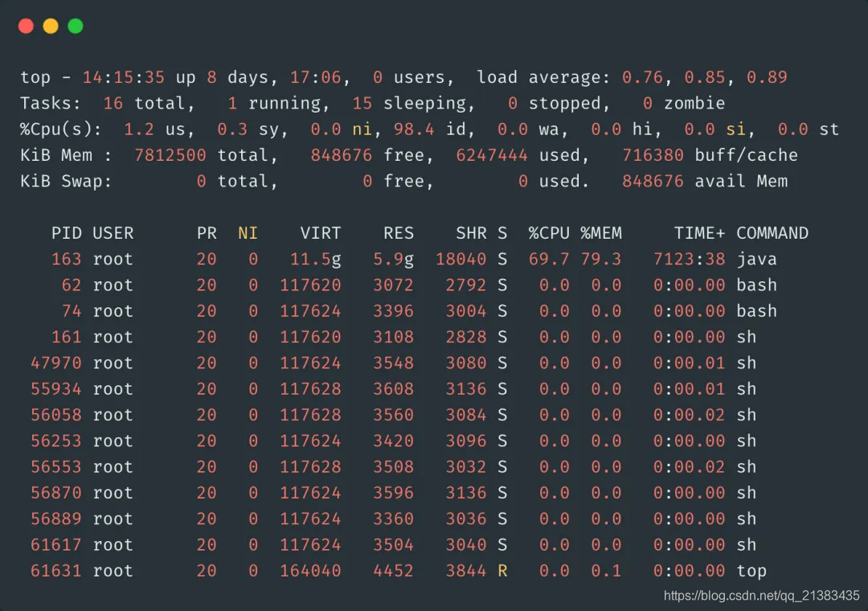Click PID 163 in the process list
The image size is (868, 611).
(67, 259)
